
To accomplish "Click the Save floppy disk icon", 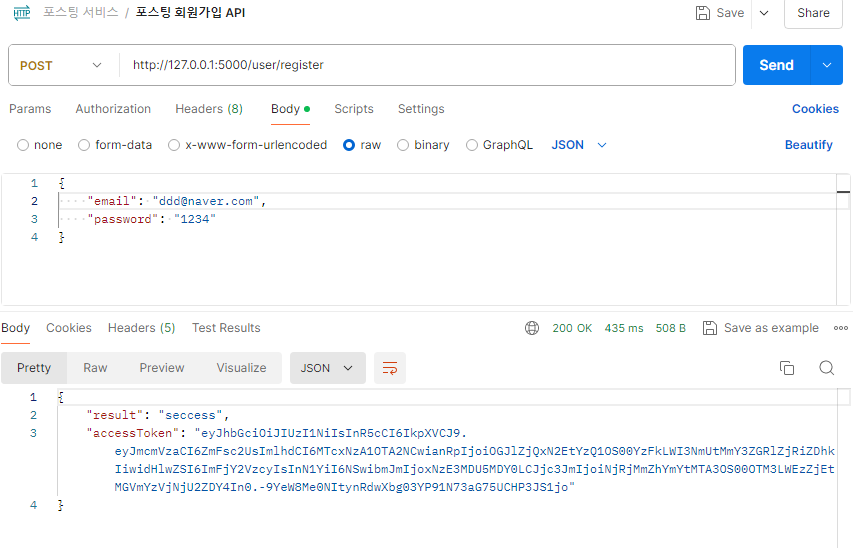I will pos(703,13).
